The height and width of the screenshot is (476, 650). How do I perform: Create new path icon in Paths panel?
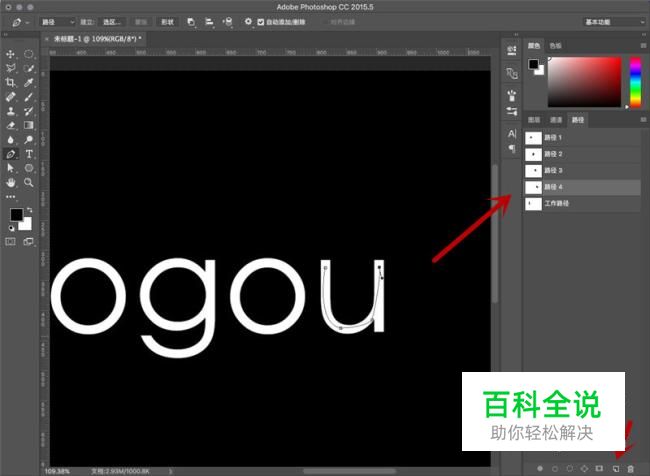point(616,469)
